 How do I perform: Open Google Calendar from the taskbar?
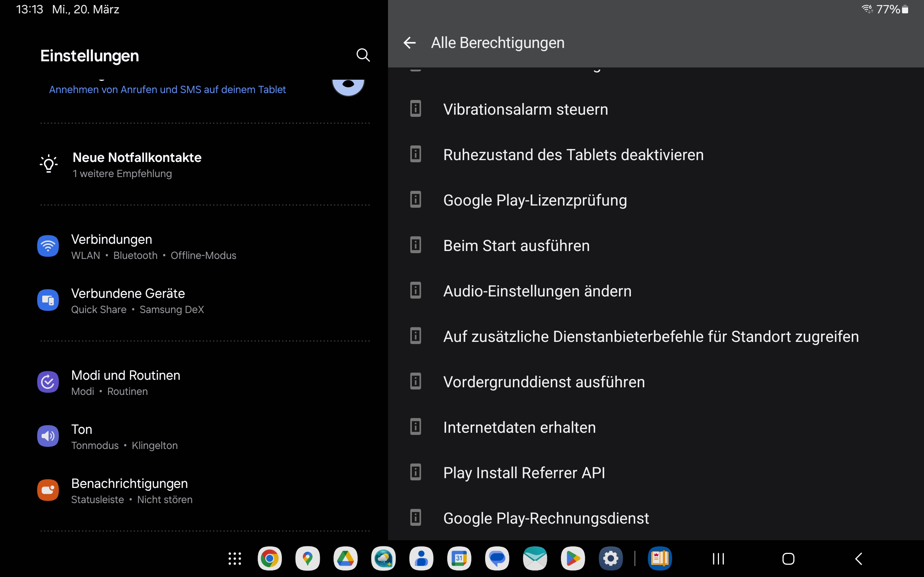coord(459,559)
